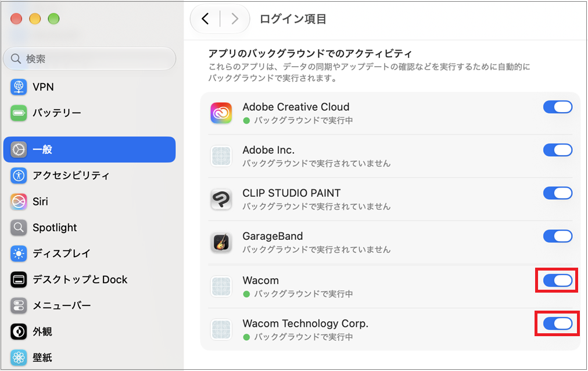
Task: Click the GarageBand guitar icon
Action: click(x=221, y=242)
